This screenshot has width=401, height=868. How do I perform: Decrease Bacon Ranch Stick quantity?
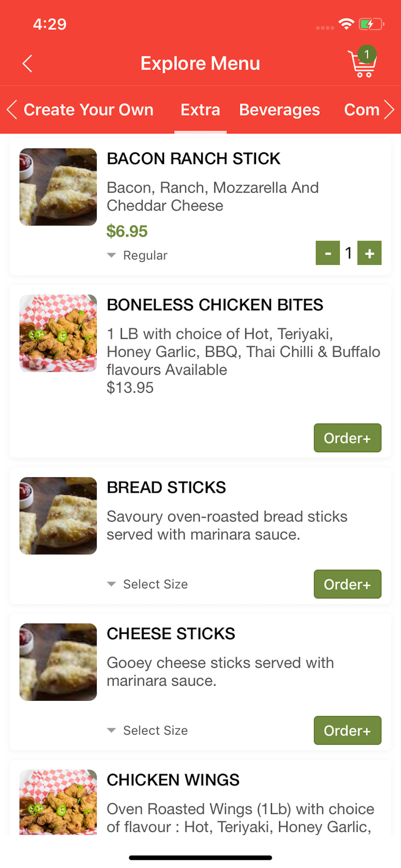coord(328,253)
